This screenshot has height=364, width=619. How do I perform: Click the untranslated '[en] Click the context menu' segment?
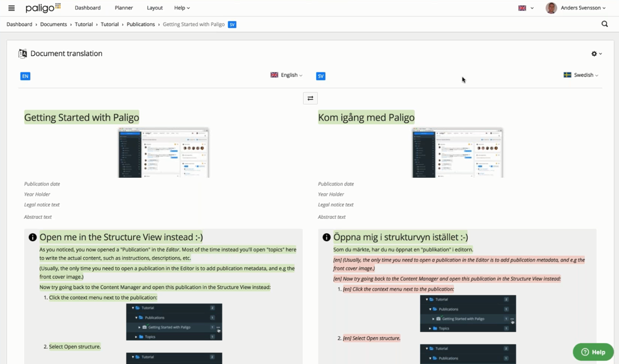398,289
